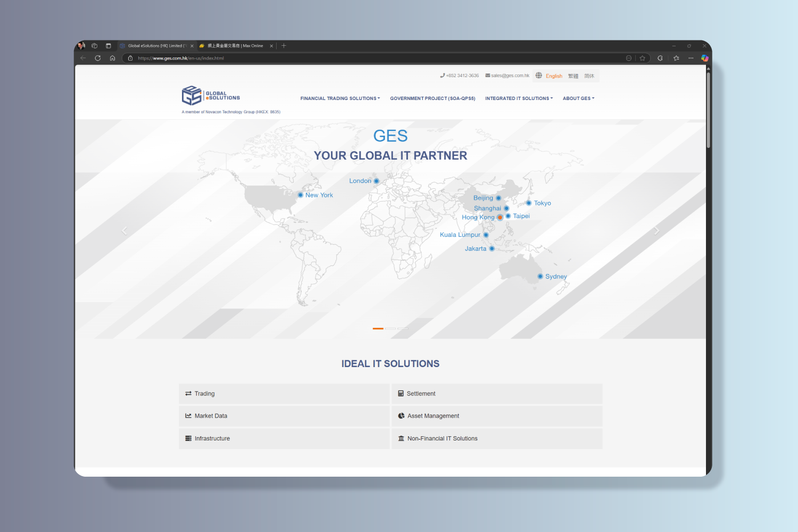Switch to the Max Online browser tab
Screen dimensions: 798x532
pos(235,46)
